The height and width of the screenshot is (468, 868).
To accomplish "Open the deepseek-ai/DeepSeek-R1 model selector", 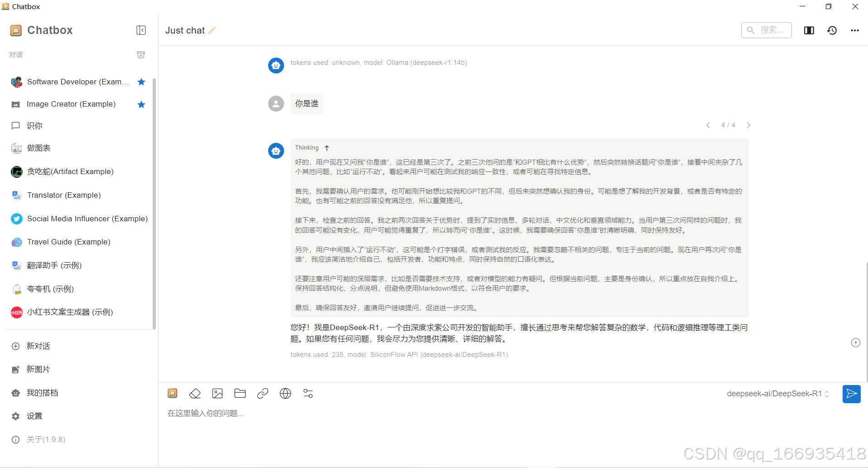I will (x=778, y=394).
